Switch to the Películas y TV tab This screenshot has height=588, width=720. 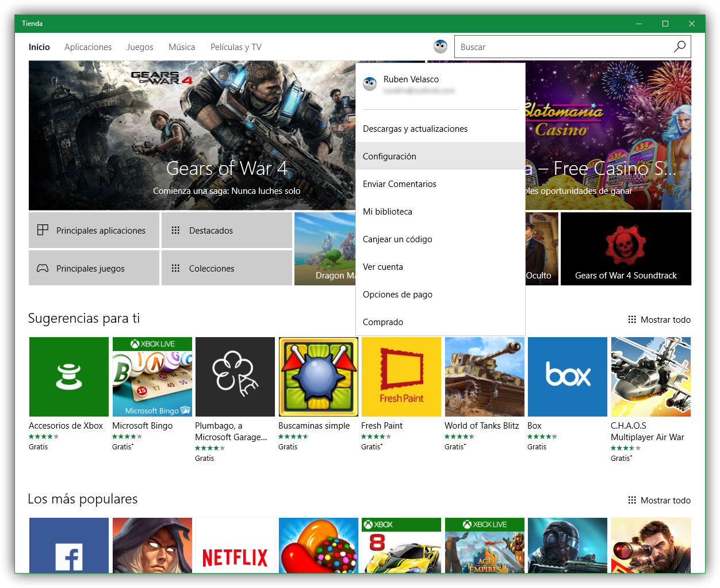236,47
